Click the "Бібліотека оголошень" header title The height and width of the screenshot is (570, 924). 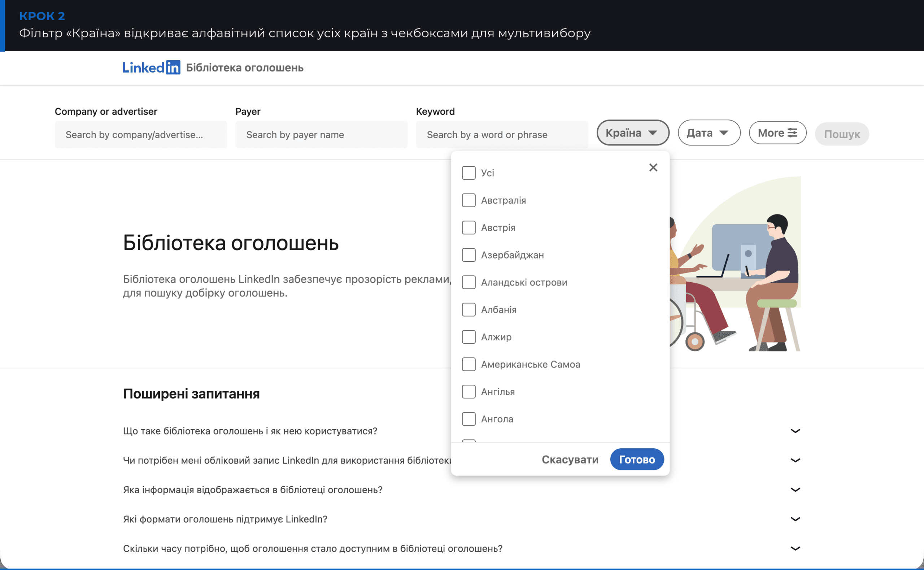[245, 68]
